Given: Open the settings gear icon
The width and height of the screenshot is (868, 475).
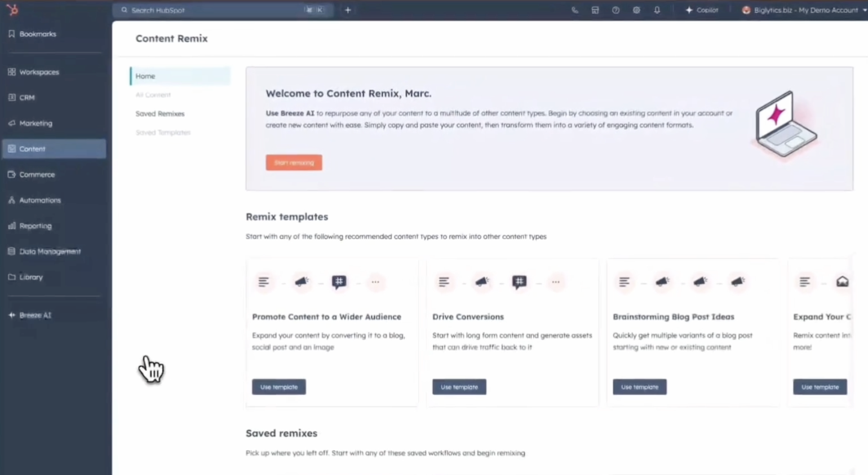Looking at the screenshot, I should point(636,10).
